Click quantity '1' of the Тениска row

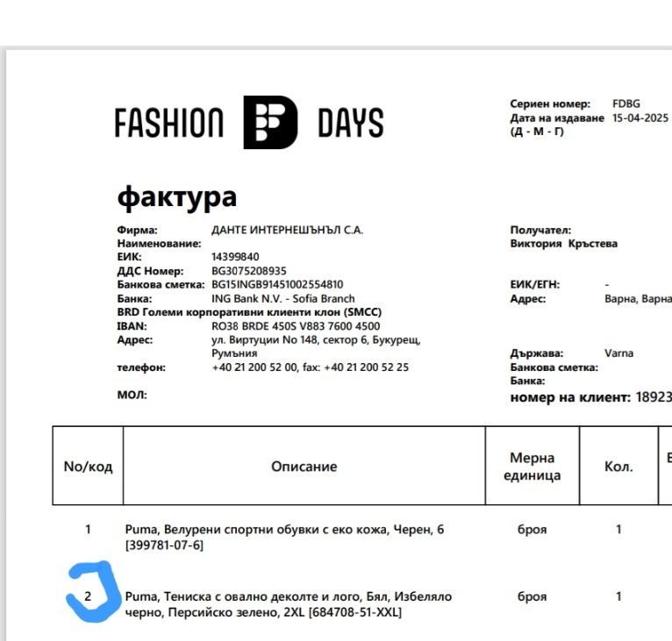coord(618,596)
